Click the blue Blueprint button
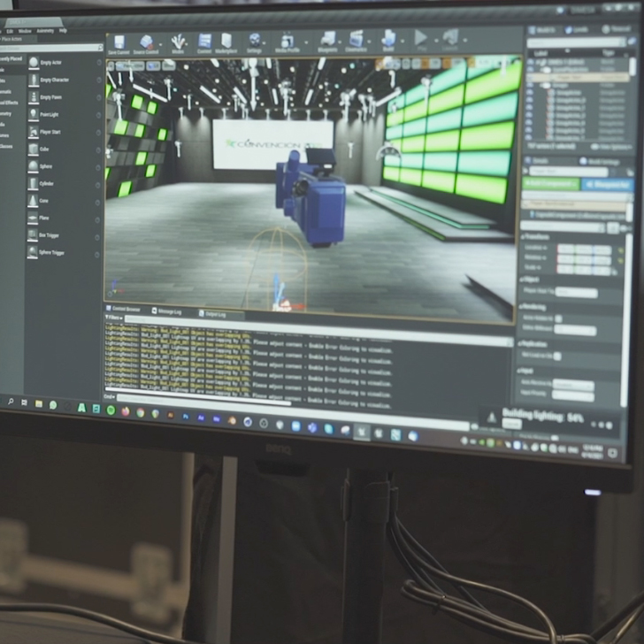Screen dimensions: 644x644 tap(607, 184)
